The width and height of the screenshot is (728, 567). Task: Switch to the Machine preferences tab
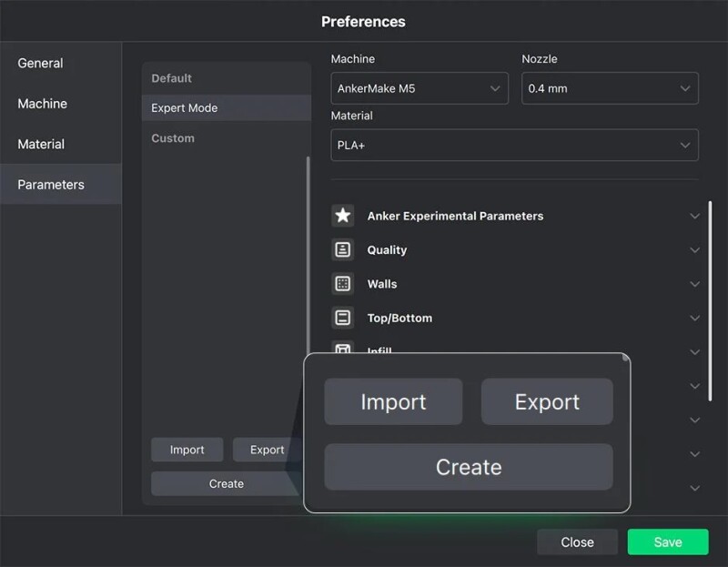point(61,104)
